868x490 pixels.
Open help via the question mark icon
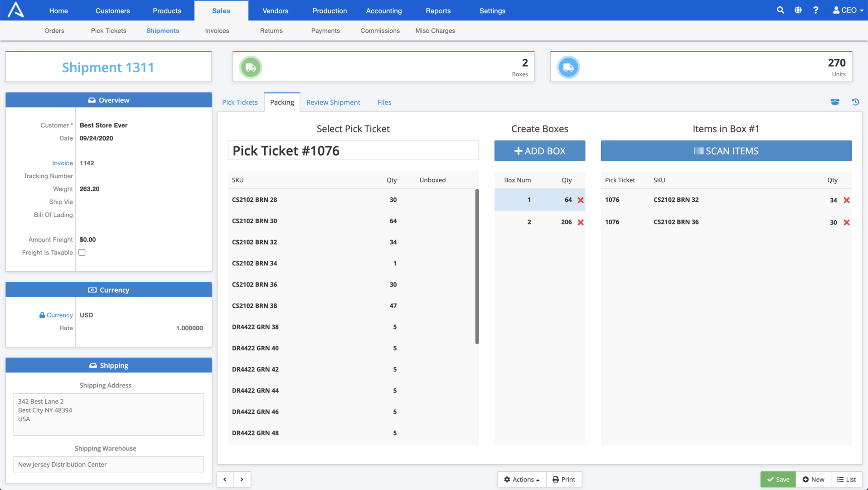(x=816, y=10)
